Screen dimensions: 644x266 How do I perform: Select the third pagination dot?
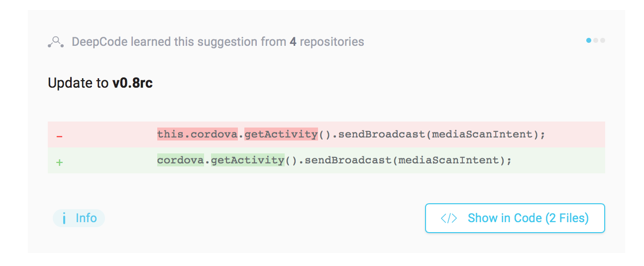603,40
